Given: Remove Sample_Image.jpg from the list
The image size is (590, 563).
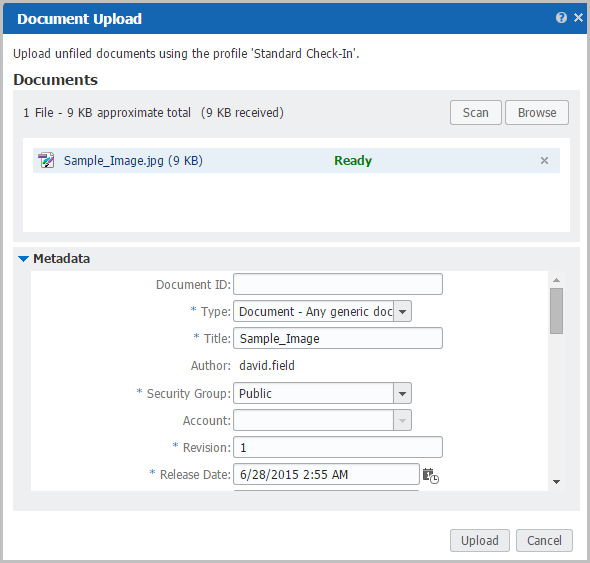Looking at the screenshot, I should coord(544,161).
